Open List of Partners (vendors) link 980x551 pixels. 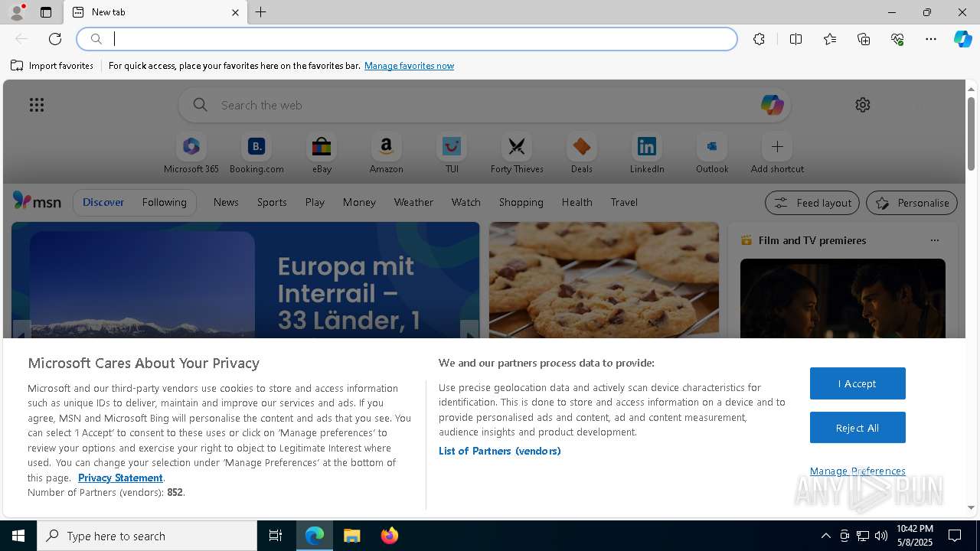pos(499,451)
